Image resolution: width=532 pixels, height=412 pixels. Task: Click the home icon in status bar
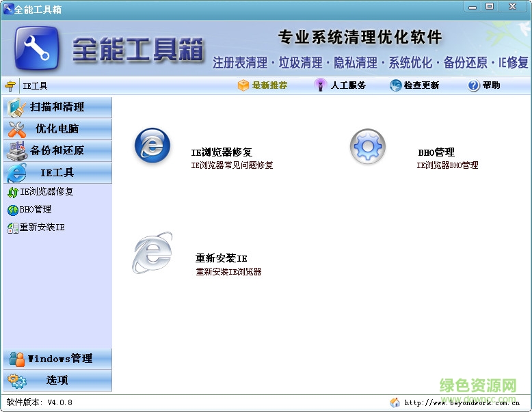[x=395, y=402]
